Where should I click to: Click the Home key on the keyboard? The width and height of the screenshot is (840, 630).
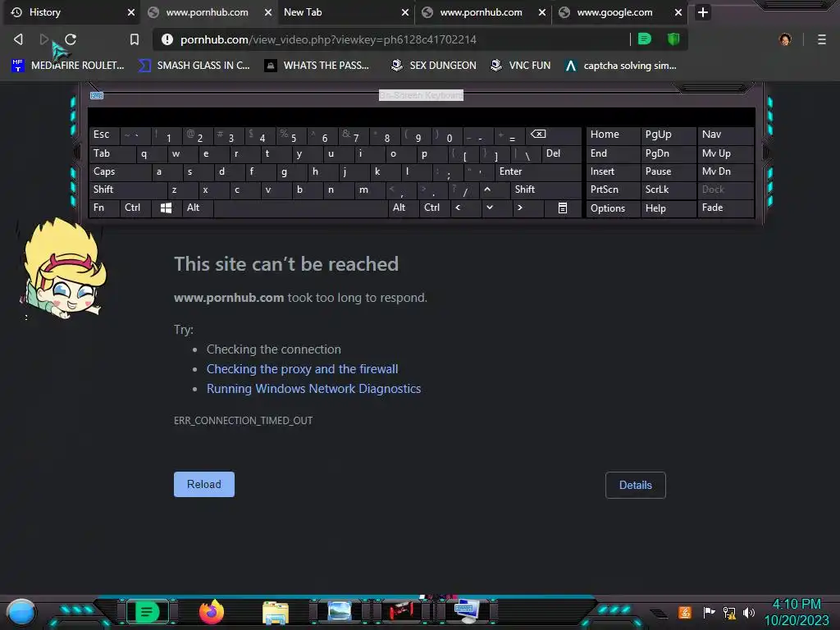[x=613, y=135]
